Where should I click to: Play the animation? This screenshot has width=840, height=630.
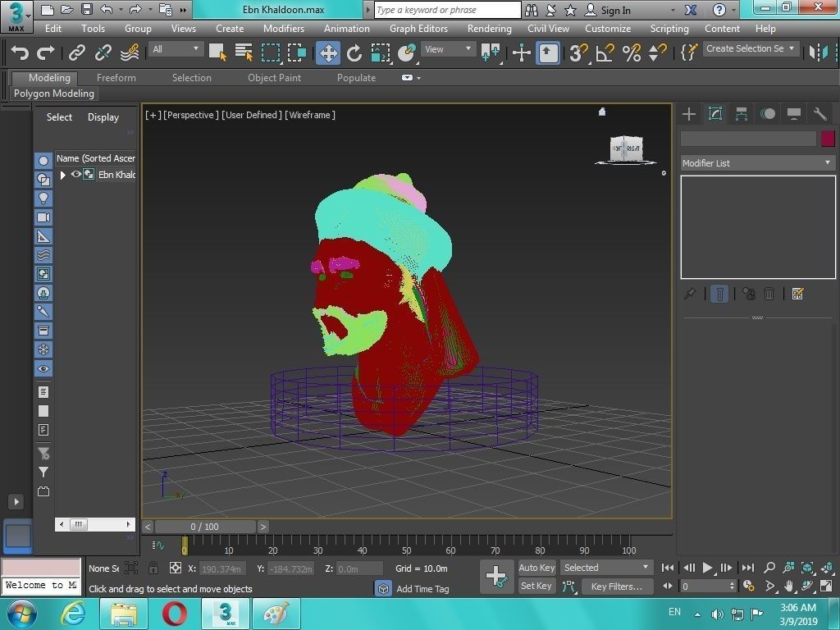(707, 568)
